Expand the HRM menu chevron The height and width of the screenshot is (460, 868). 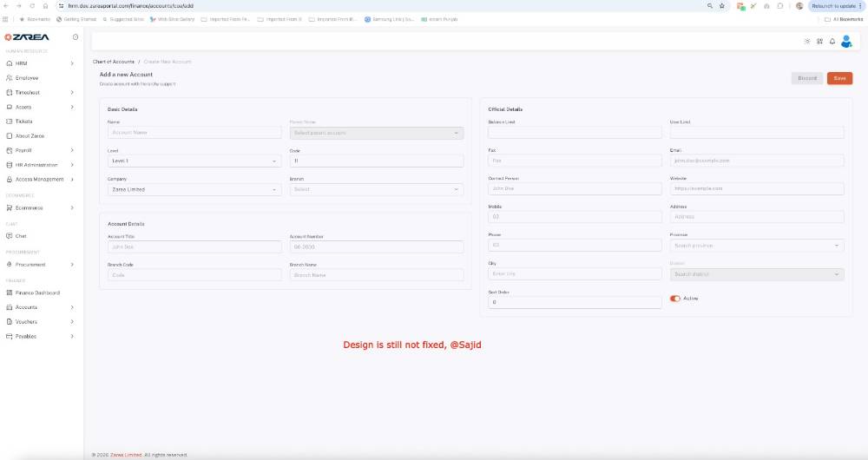pyautogui.click(x=72, y=63)
